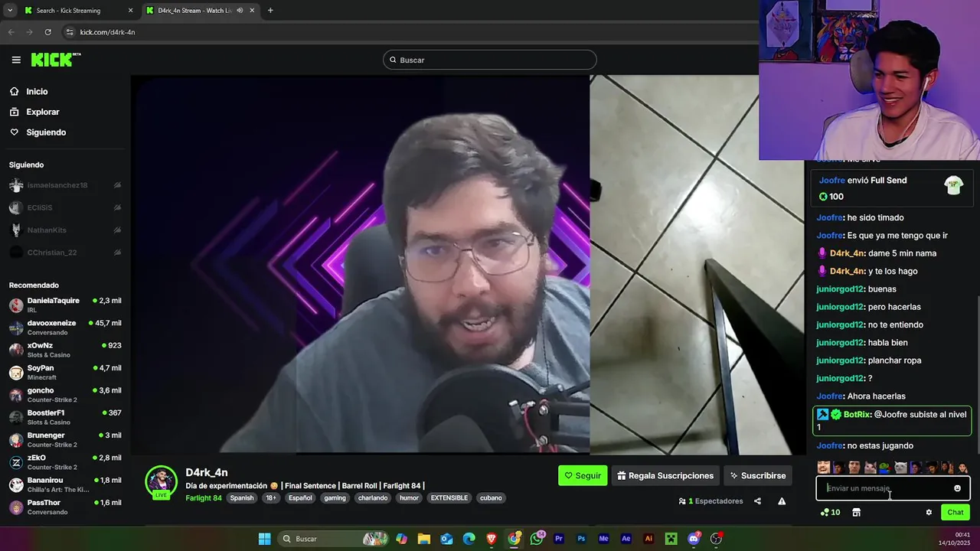The width and height of the screenshot is (980, 551).
Task: Open Discord from taskbar
Action: click(694, 539)
